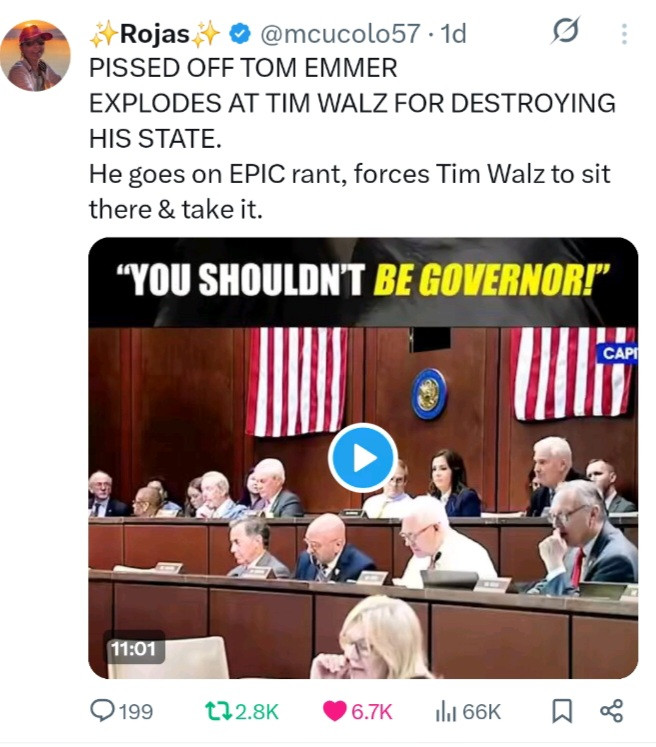Image resolution: width=656 pixels, height=747 pixels.
Task: Click the blue verified badge
Action: point(240,34)
